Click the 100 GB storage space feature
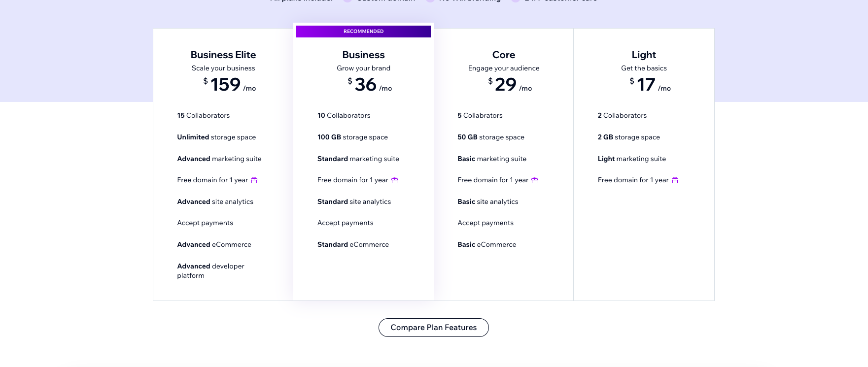Image resolution: width=868 pixels, height=367 pixels. coord(352,137)
